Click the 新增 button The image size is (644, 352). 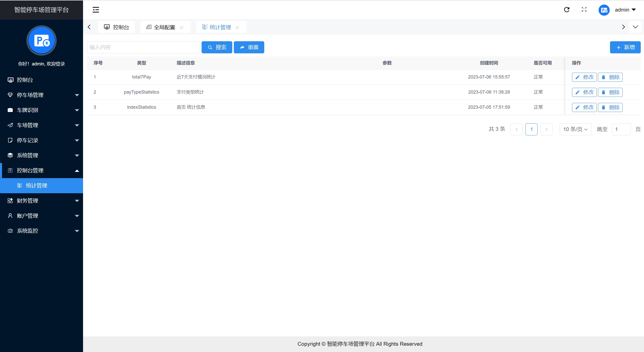(625, 47)
